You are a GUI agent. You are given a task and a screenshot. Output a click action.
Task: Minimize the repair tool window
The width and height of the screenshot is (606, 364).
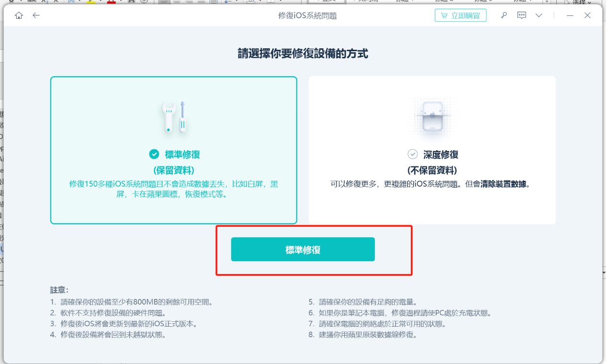(x=570, y=15)
